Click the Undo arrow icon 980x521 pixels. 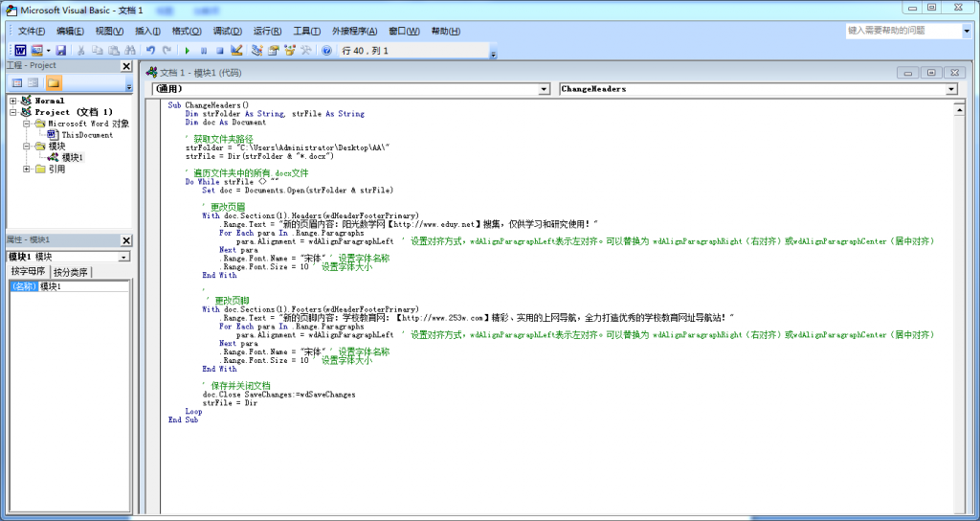pyautogui.click(x=151, y=50)
